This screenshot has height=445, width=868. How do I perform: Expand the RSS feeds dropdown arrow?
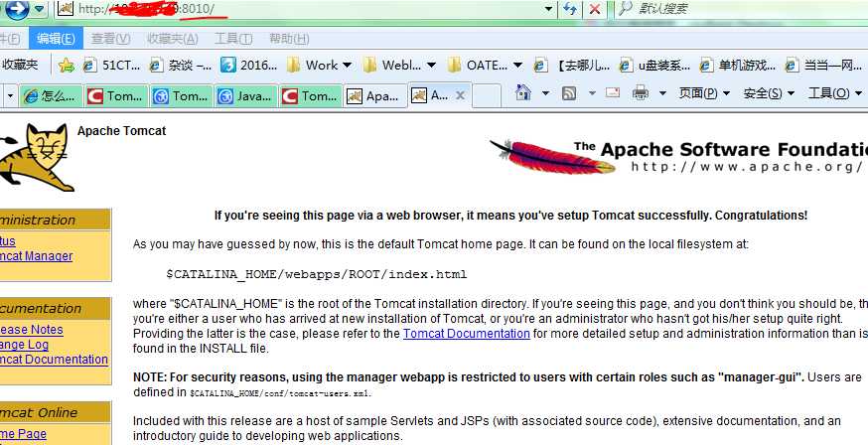(x=592, y=93)
